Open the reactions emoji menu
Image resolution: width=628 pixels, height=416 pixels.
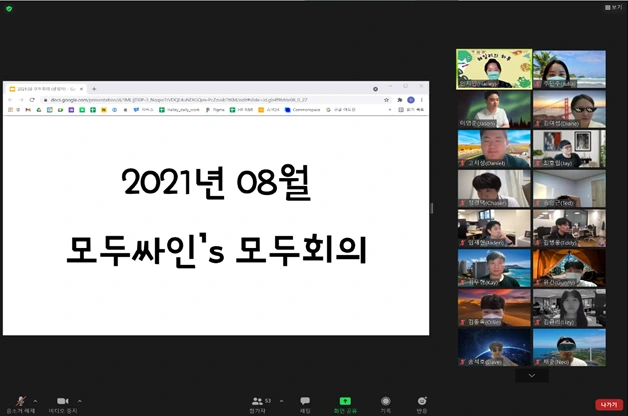click(422, 404)
